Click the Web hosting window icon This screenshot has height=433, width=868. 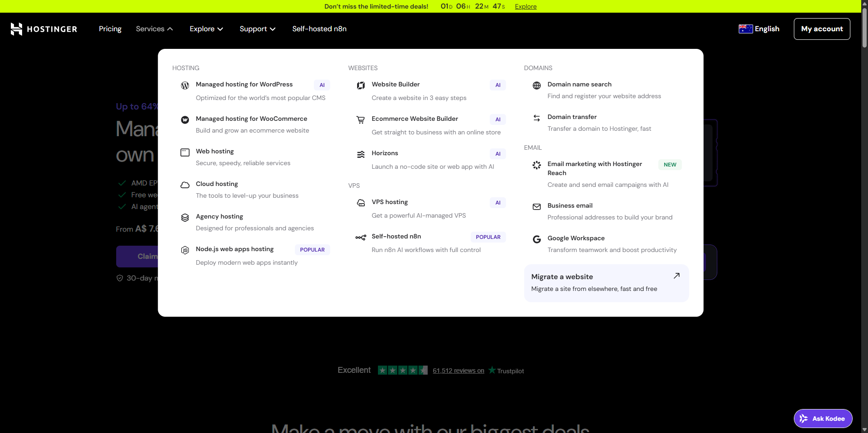[185, 152]
